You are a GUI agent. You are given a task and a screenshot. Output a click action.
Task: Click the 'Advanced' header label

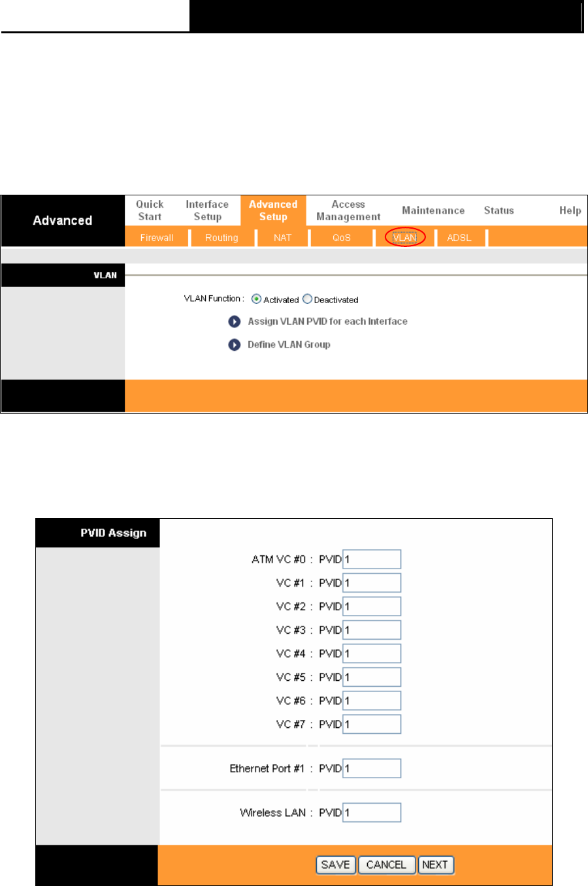[x=63, y=220]
